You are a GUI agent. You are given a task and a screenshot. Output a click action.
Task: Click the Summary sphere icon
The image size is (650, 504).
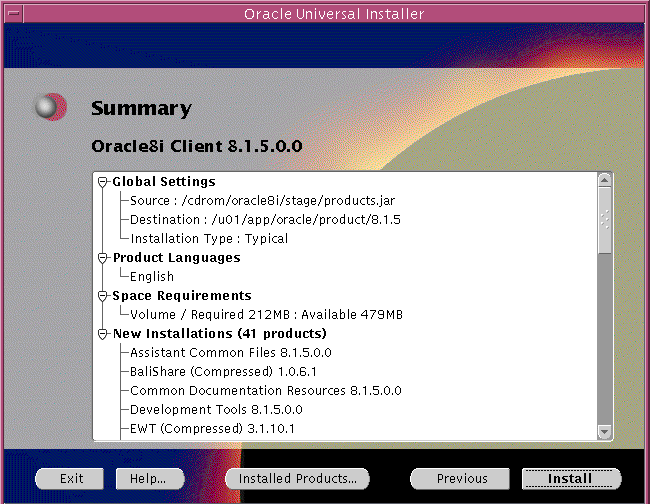click(x=49, y=107)
